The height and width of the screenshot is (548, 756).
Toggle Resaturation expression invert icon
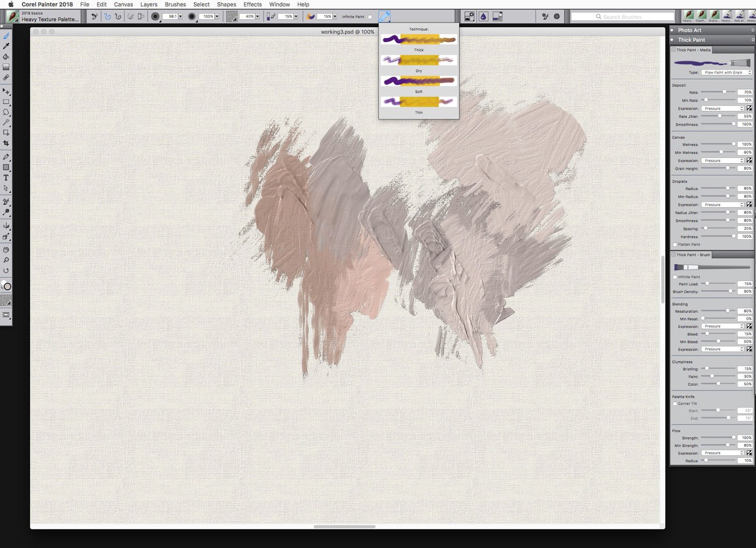pos(749,326)
